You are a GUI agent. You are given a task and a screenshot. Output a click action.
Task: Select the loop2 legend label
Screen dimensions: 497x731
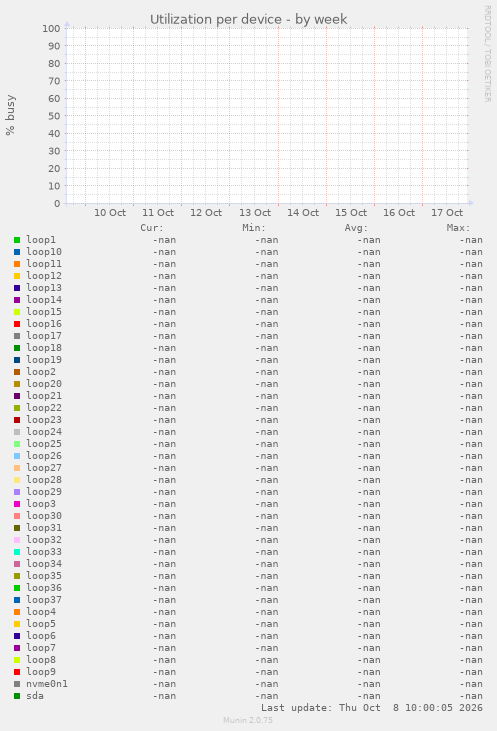pos(41,372)
